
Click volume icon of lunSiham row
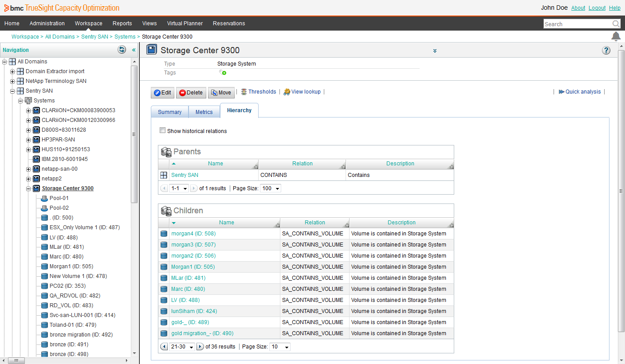point(164,311)
